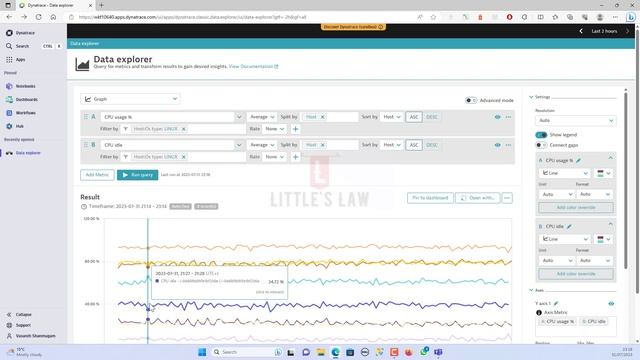
Task: Open the Resolution Auto dropdown
Action: tap(576, 120)
